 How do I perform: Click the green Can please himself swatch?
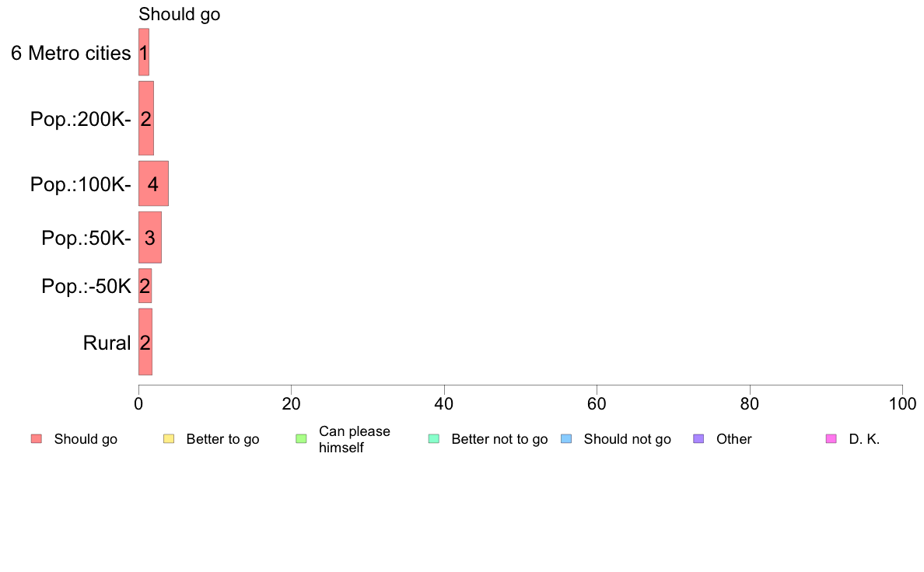301,439
